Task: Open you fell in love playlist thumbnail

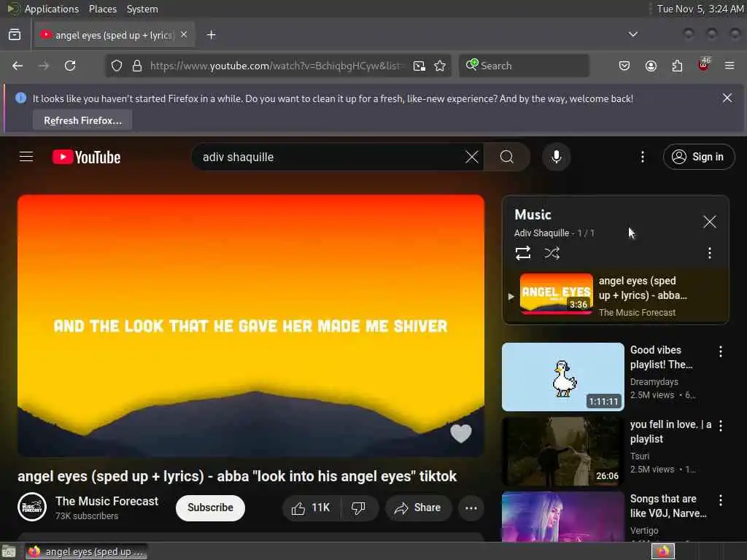Action: (x=562, y=451)
